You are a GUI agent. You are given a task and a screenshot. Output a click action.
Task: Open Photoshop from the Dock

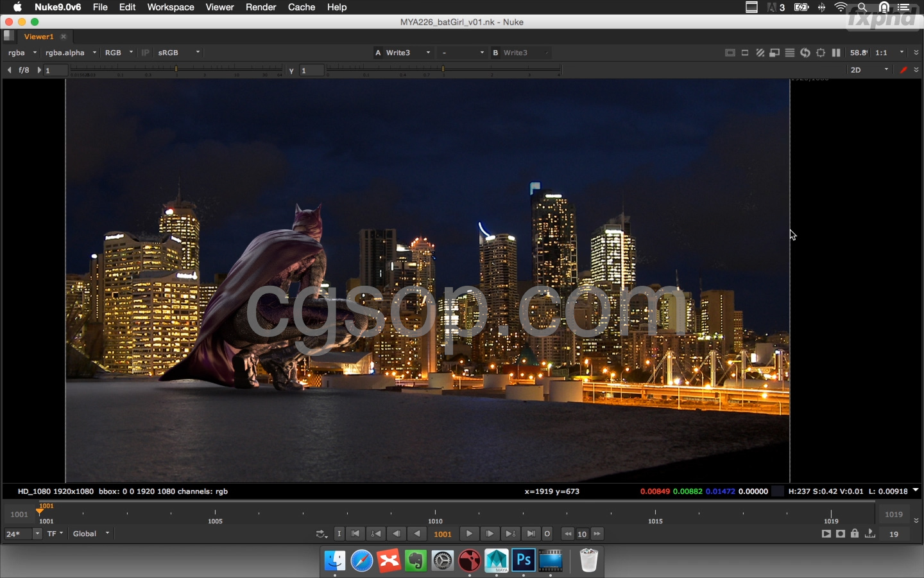click(x=524, y=561)
